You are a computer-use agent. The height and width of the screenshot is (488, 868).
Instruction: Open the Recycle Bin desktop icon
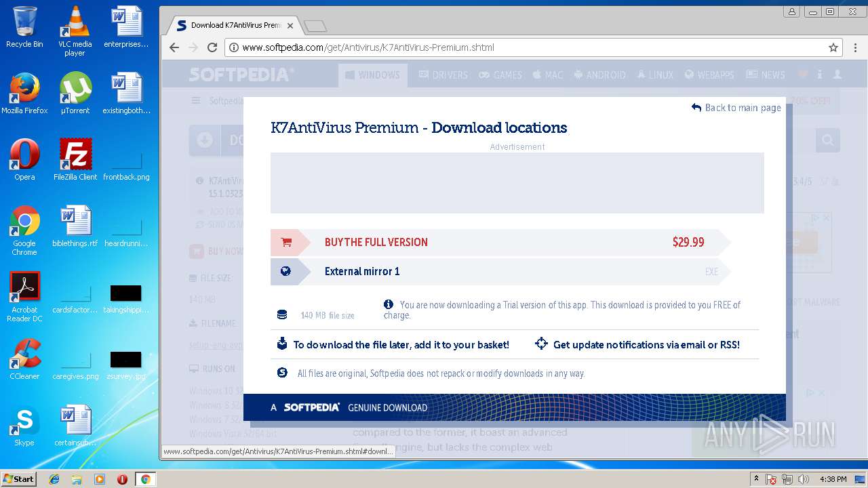[x=24, y=27]
